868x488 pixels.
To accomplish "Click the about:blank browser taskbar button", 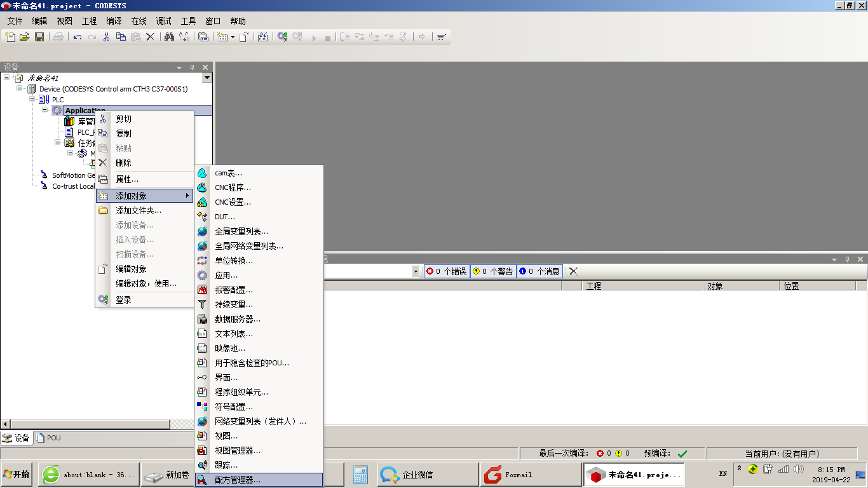I will [x=89, y=475].
